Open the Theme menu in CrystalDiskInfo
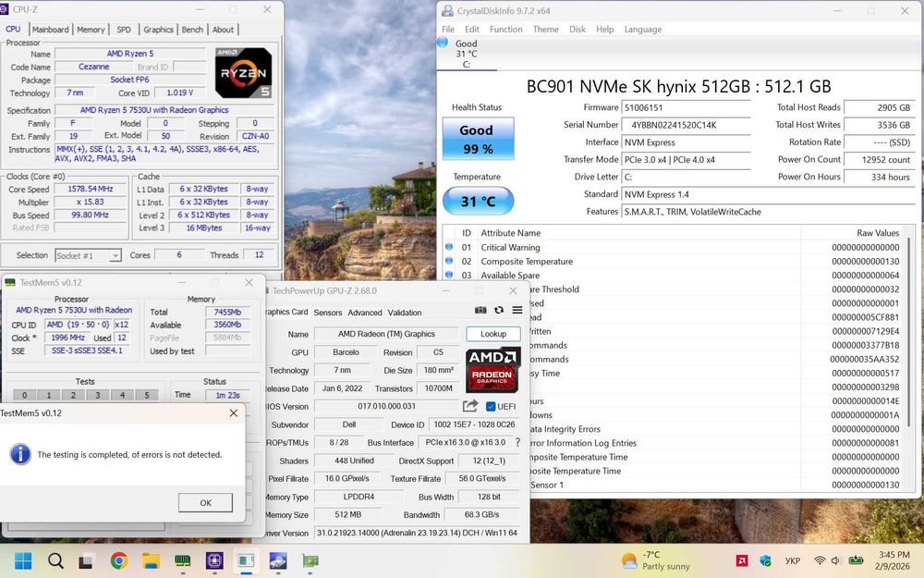 (x=546, y=29)
